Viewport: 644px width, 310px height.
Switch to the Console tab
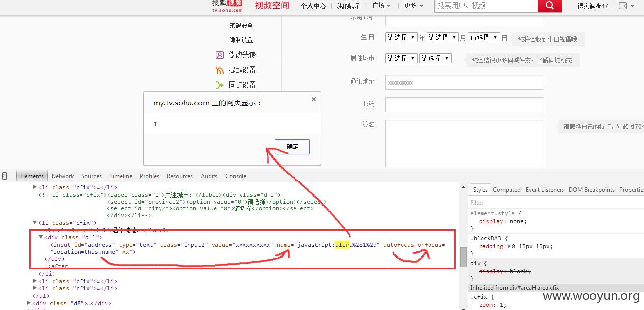[236, 176]
